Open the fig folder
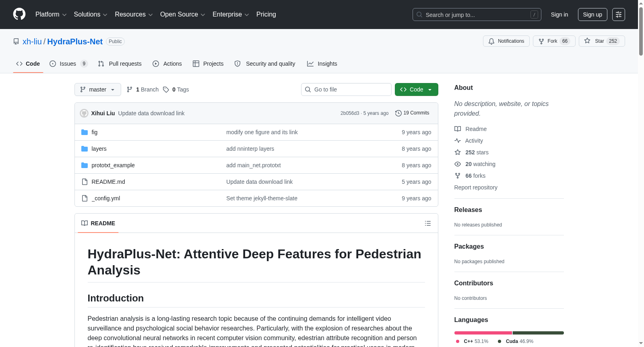 pyautogui.click(x=95, y=132)
